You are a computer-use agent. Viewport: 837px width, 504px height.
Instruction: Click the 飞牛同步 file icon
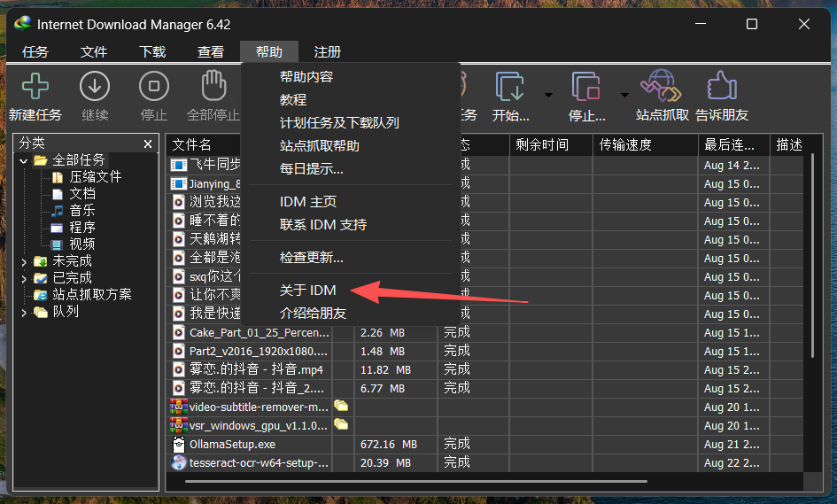click(x=178, y=165)
